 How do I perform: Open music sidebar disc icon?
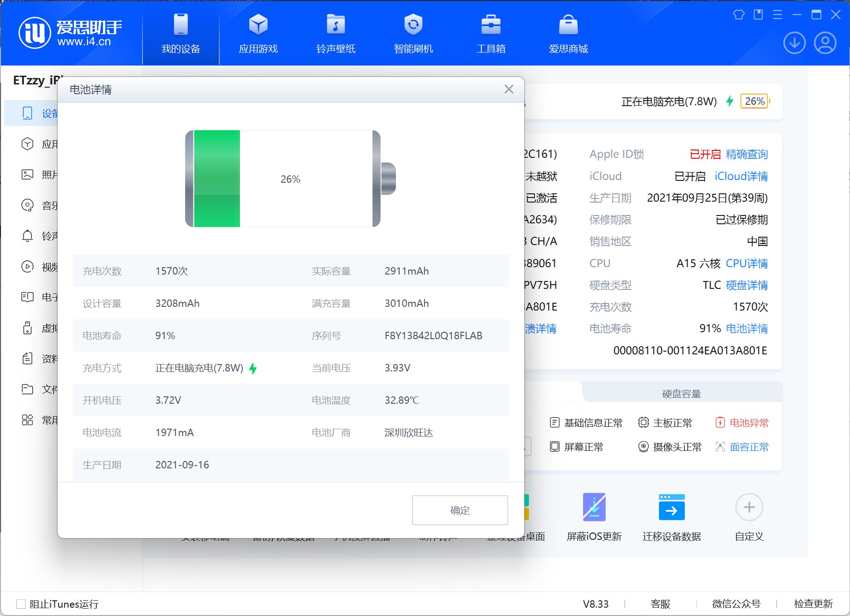[x=27, y=205]
